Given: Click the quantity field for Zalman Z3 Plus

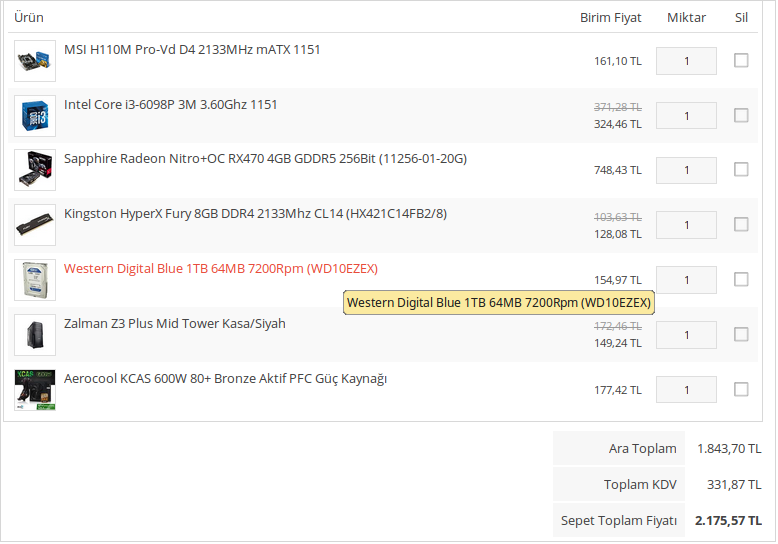Looking at the screenshot, I should click(x=686, y=335).
